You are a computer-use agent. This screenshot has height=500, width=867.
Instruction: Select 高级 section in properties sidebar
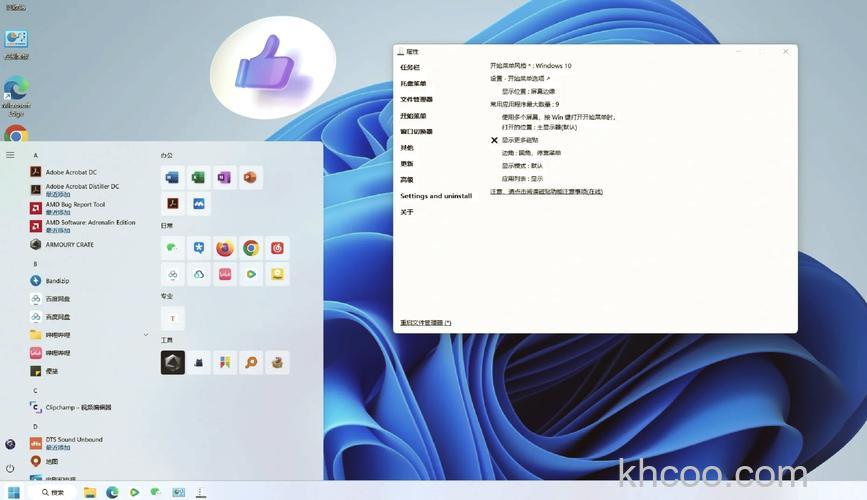coord(406,180)
